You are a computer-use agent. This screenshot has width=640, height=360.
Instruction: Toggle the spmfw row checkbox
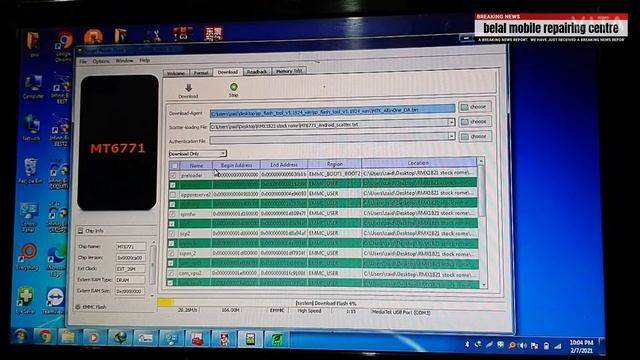pos(173,214)
